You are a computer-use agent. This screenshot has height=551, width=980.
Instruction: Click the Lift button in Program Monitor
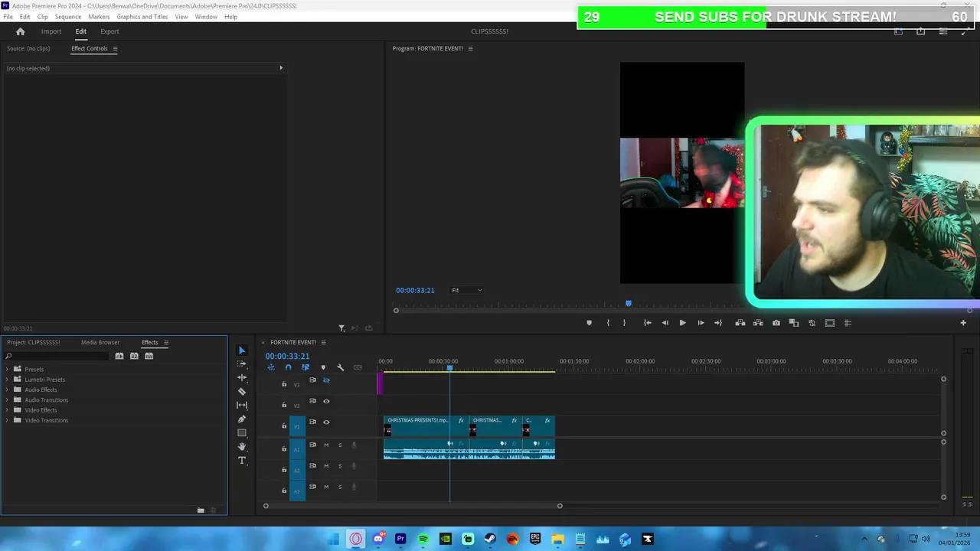[740, 323]
